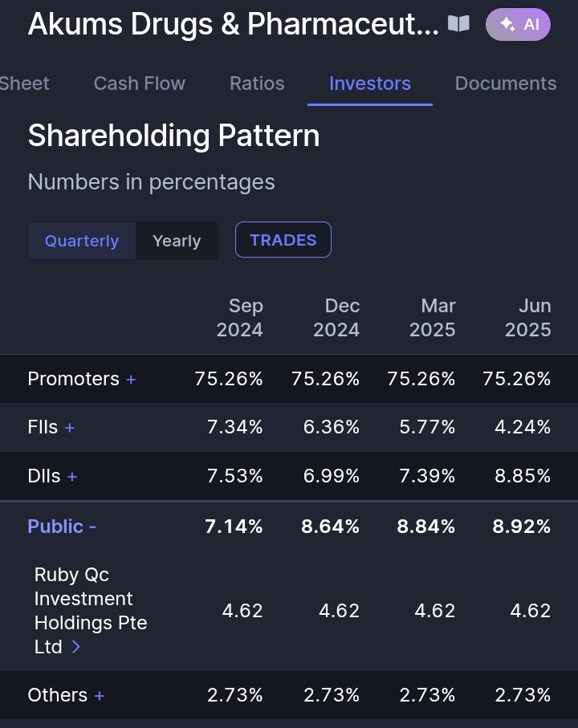Click Public value 8.64% for Dec 2024
This screenshot has height=728, width=578.
coord(330,526)
